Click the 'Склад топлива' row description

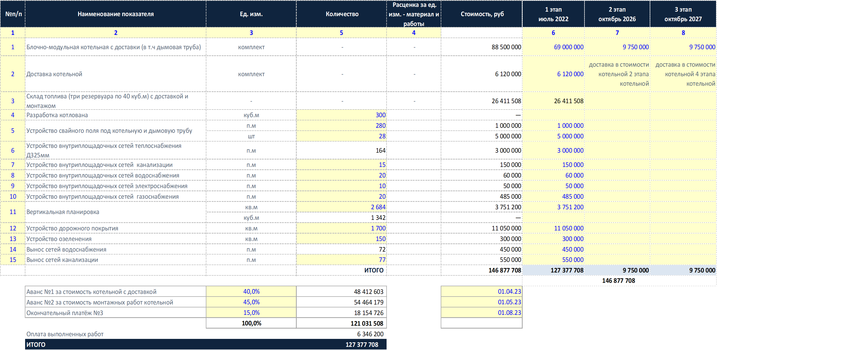115,101
